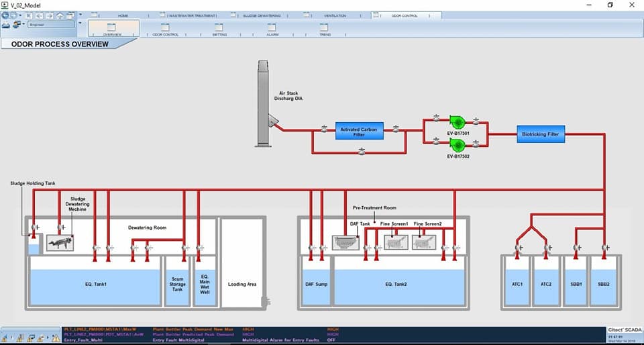Click the Dewatering Room label
644x345 pixels.
(x=147, y=228)
